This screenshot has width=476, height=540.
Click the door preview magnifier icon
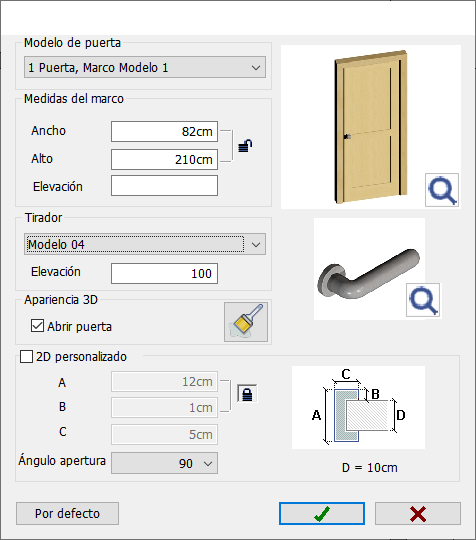pos(442,190)
